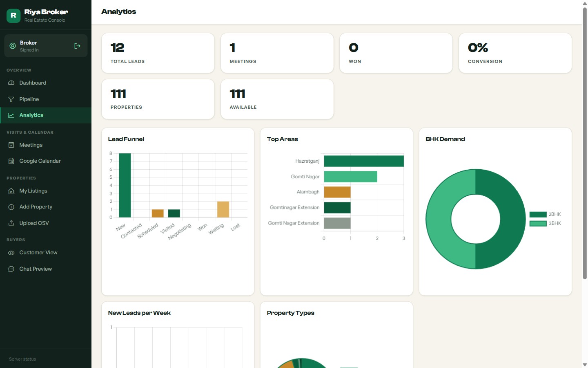The width and height of the screenshot is (588, 368).
Task: Click the Negotiating axis label
Action: (180, 232)
